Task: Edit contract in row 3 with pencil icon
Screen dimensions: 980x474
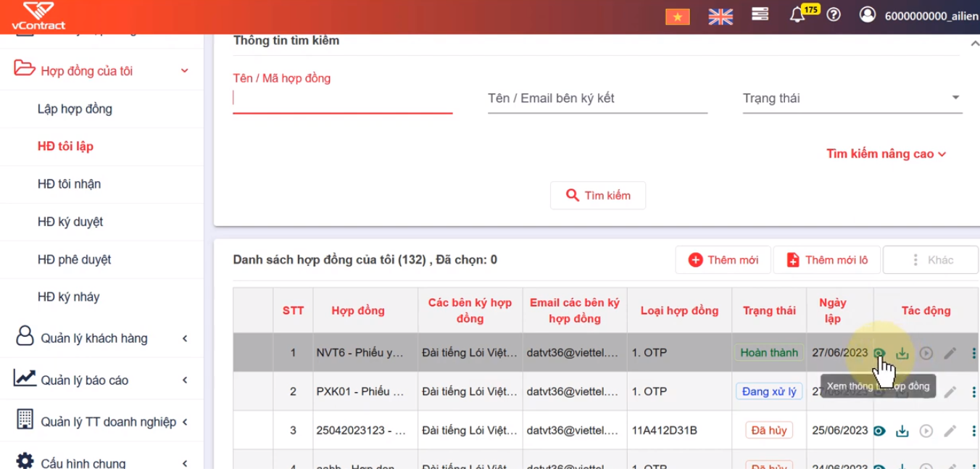Action: coord(950,431)
